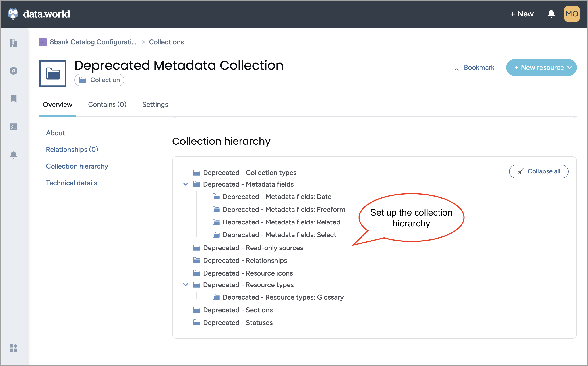Select the Deprecated - Statuses tree item
The height and width of the screenshot is (366, 588).
click(x=238, y=323)
